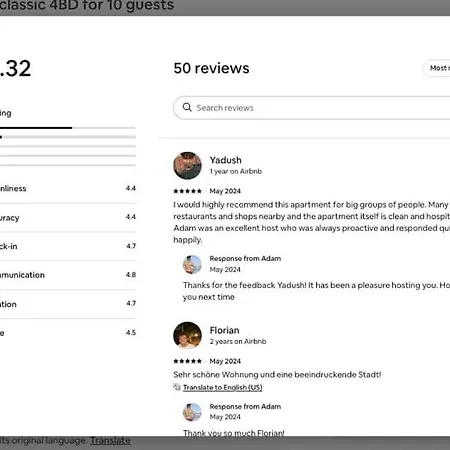Focus the Search reviews input field
Screen dimensions: 450x450
[312, 108]
